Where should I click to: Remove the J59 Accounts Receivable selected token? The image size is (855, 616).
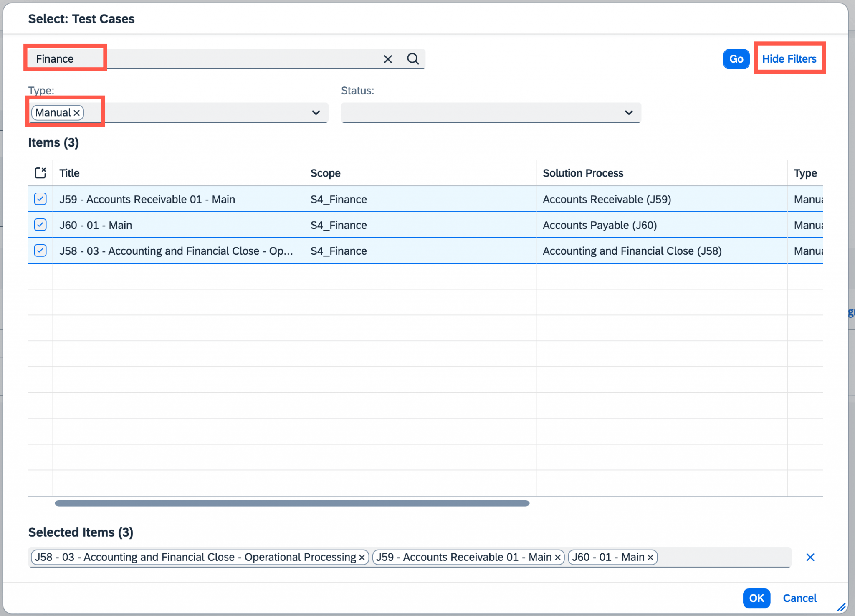tap(558, 557)
